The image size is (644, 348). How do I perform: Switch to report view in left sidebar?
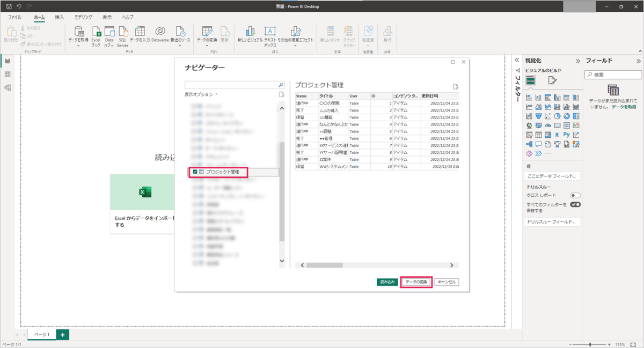coord(8,61)
